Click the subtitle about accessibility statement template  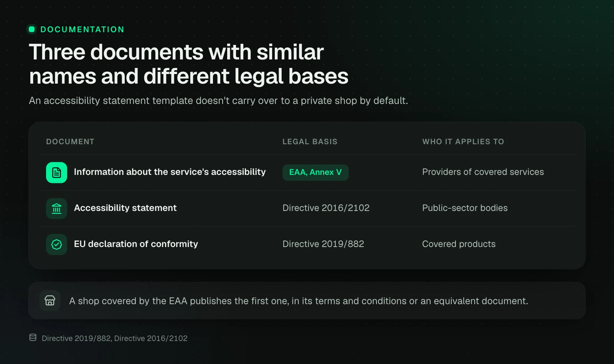point(218,100)
